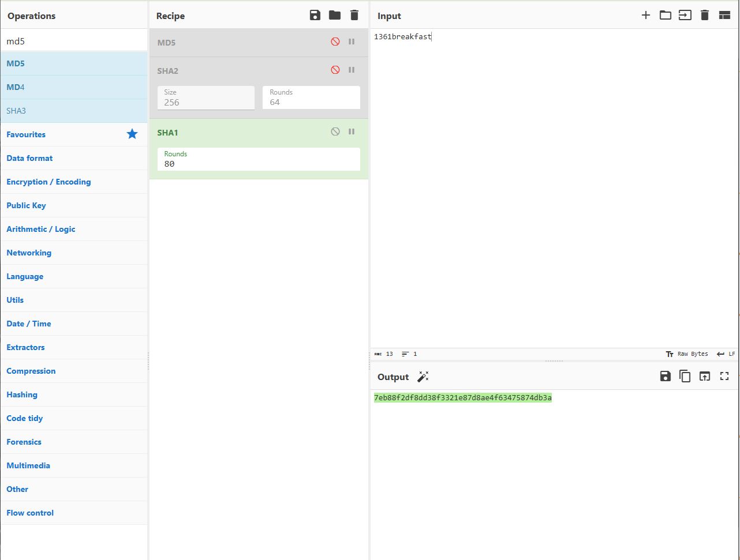Expand the Data format category
Image resolution: width=740 pixels, height=560 pixels.
(x=29, y=158)
